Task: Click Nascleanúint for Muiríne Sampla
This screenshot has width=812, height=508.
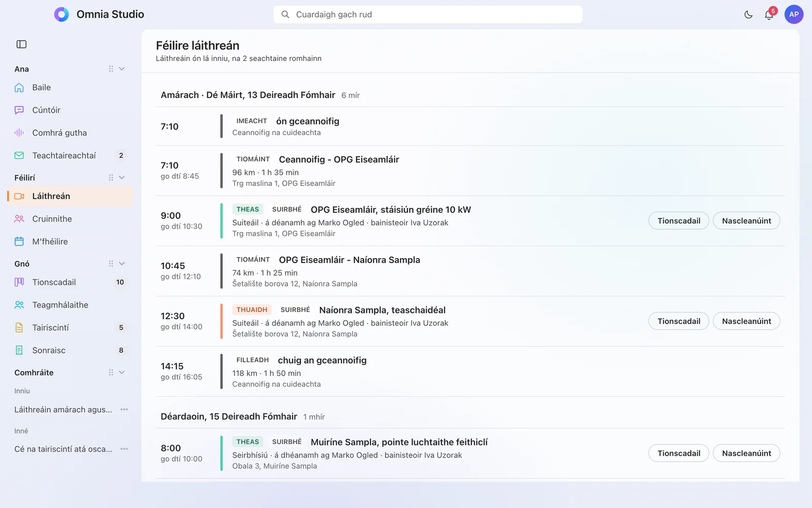Action: click(746, 453)
